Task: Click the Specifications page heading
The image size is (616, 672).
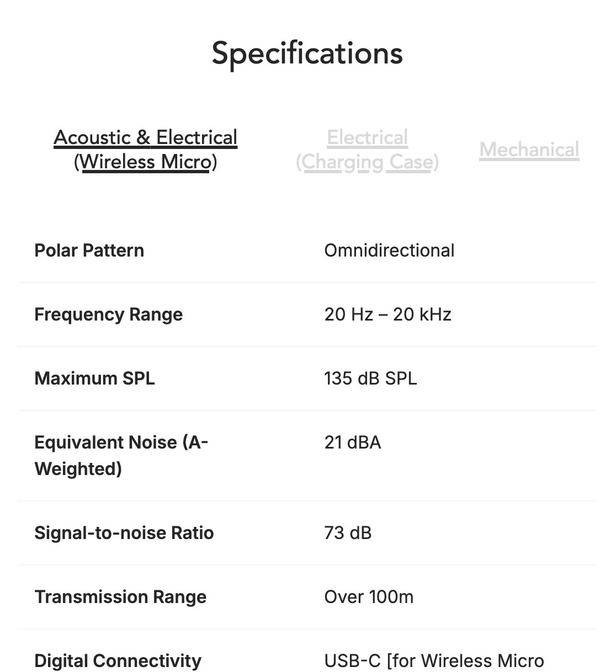Action: [x=307, y=54]
